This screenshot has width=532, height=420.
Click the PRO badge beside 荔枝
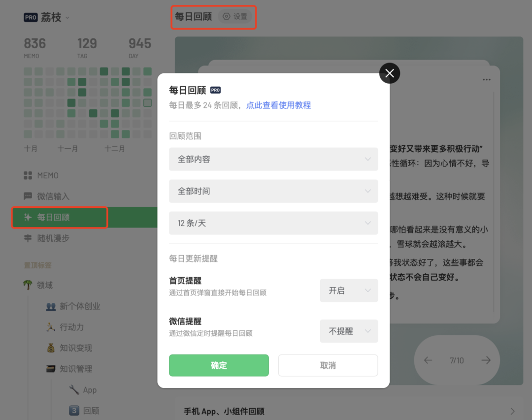31,17
